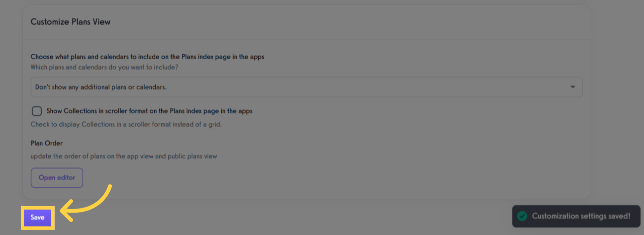Click the "Choose what plans and calendars" label

(x=147, y=57)
